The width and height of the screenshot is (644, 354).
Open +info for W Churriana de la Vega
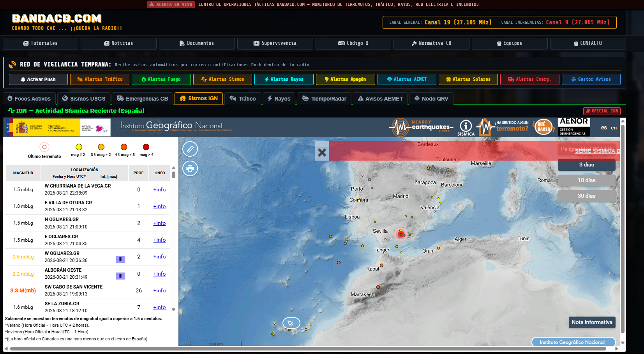pyautogui.click(x=159, y=190)
